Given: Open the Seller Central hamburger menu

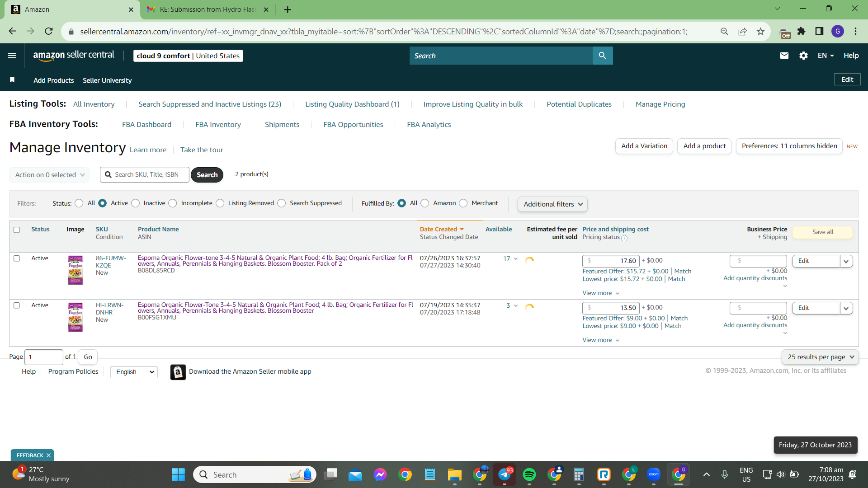Looking at the screenshot, I should (x=12, y=56).
